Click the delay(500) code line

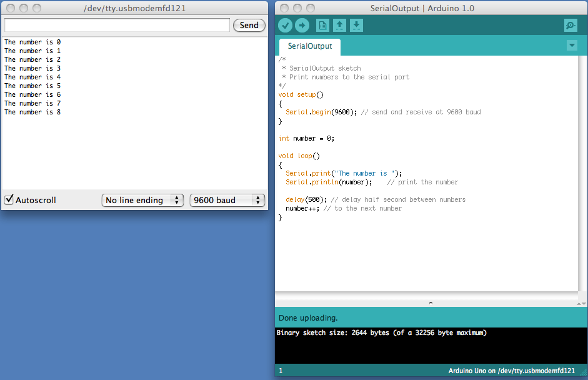pyautogui.click(x=376, y=199)
